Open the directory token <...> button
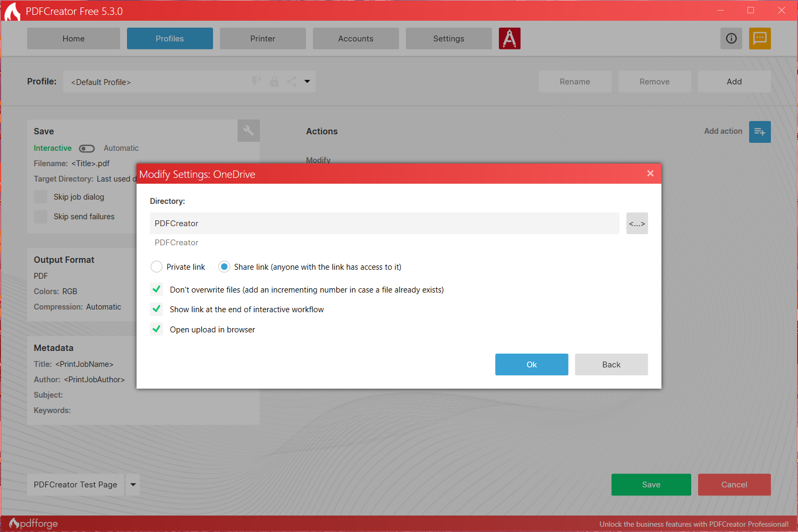This screenshot has height=532, width=798. pyautogui.click(x=637, y=224)
